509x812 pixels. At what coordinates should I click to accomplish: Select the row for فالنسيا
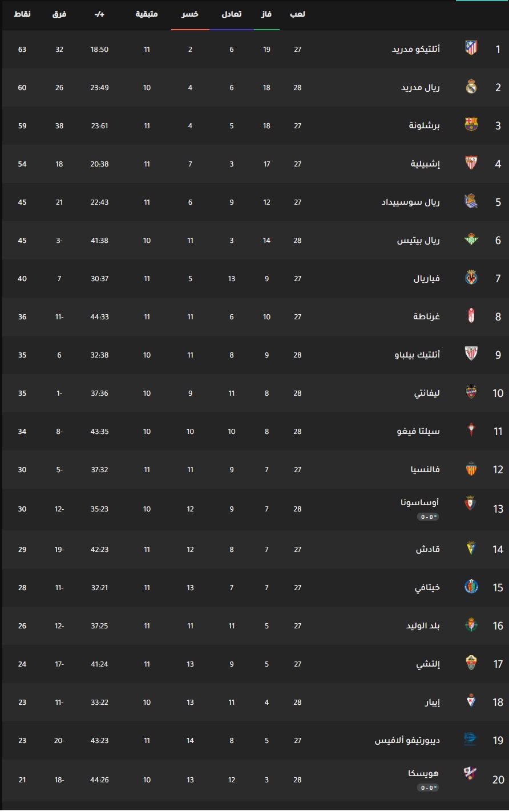[x=255, y=470]
